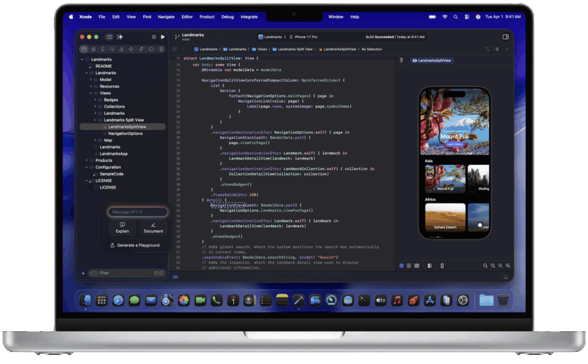Open the Editor menu

[x=187, y=17]
